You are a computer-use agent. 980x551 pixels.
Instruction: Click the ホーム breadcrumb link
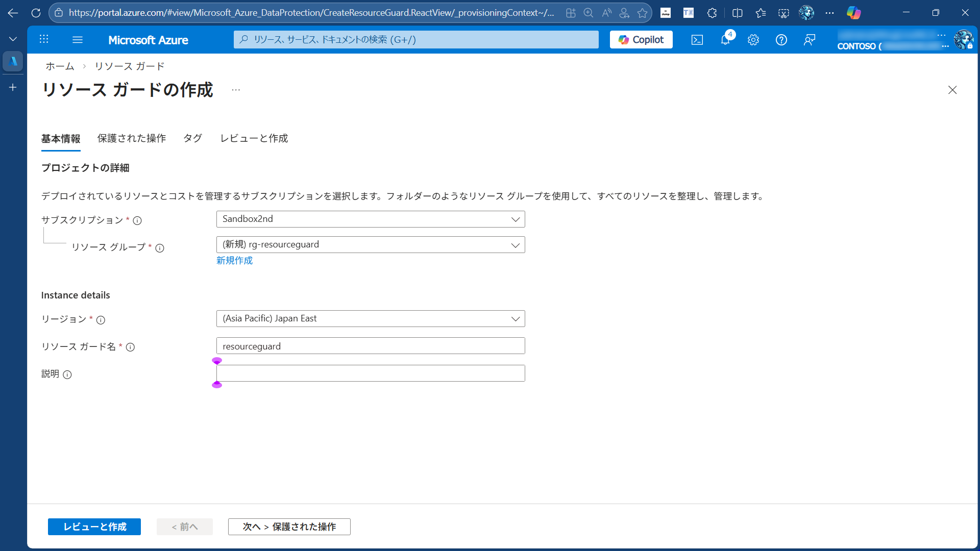pyautogui.click(x=60, y=66)
